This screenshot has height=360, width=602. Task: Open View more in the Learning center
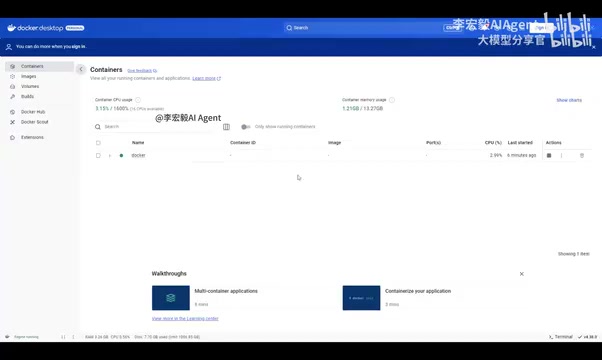tap(185, 319)
